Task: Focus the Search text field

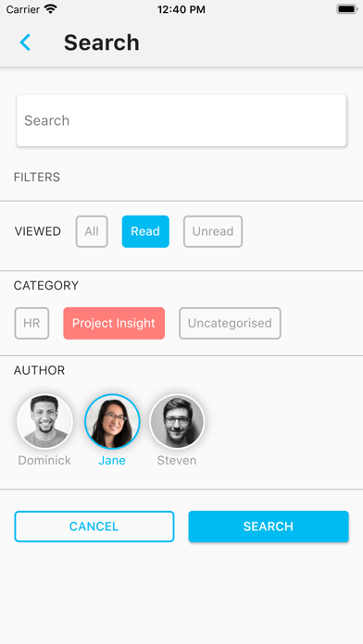Action: tap(181, 120)
